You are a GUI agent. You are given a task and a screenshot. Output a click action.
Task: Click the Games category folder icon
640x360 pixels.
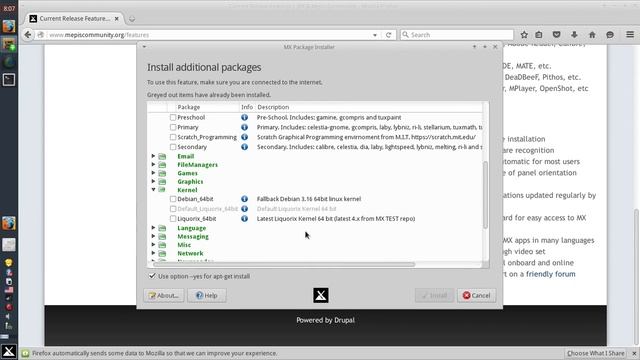tap(162, 173)
